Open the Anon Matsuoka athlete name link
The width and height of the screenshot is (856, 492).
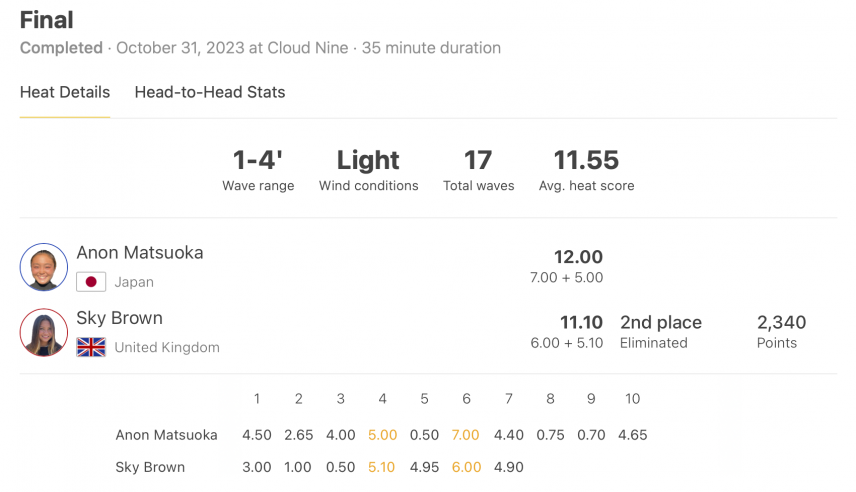click(x=140, y=253)
